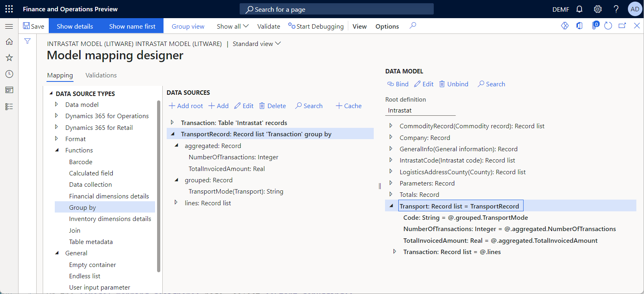Open the Options menu tab
The width and height of the screenshot is (644, 294).
pos(387,26)
